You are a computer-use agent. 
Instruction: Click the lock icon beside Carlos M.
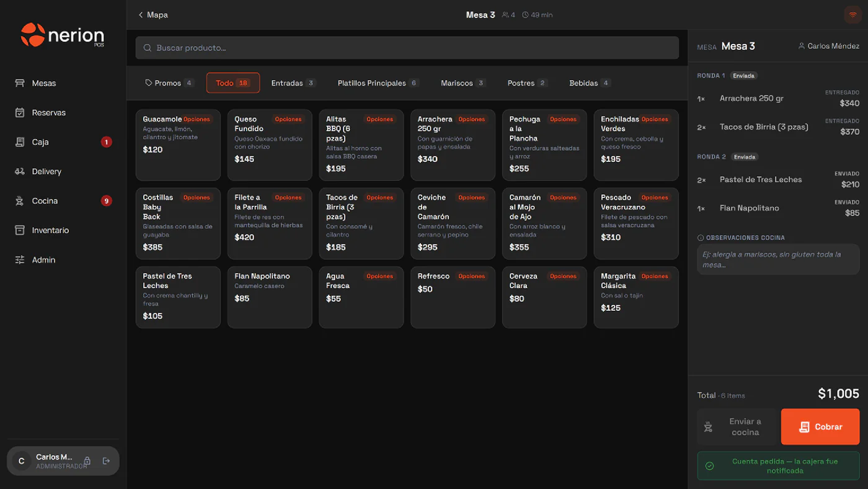(x=87, y=461)
